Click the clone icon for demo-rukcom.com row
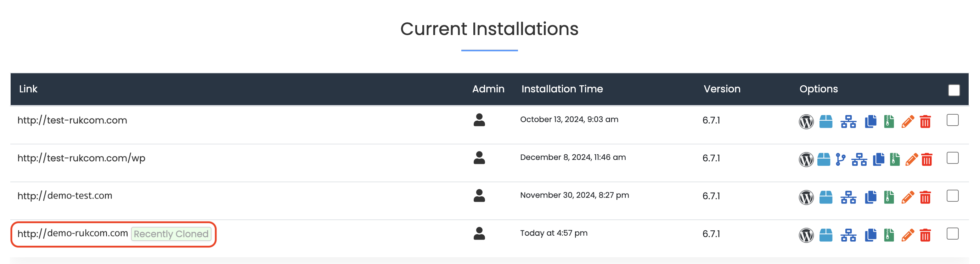980x264 pixels. [x=871, y=235]
